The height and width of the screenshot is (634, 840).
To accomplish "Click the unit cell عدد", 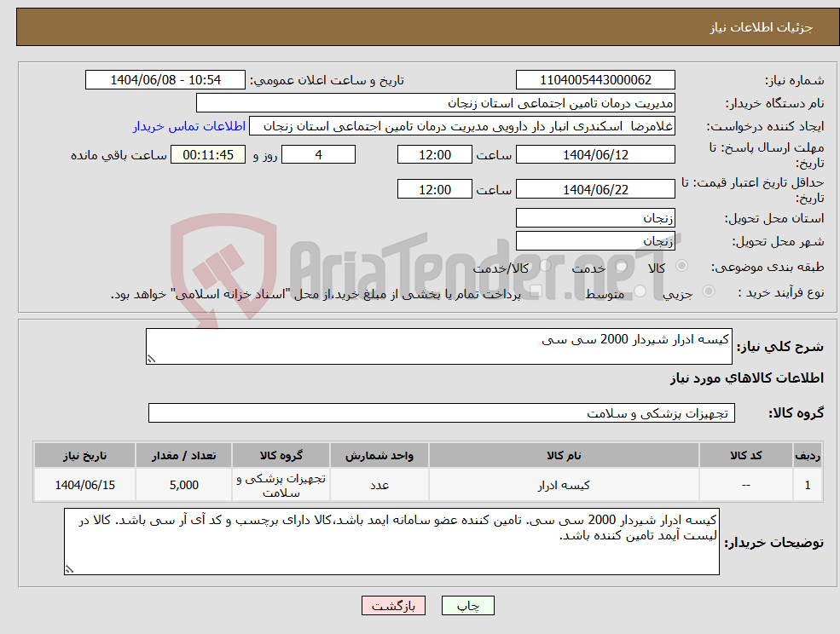I will click(x=379, y=485).
